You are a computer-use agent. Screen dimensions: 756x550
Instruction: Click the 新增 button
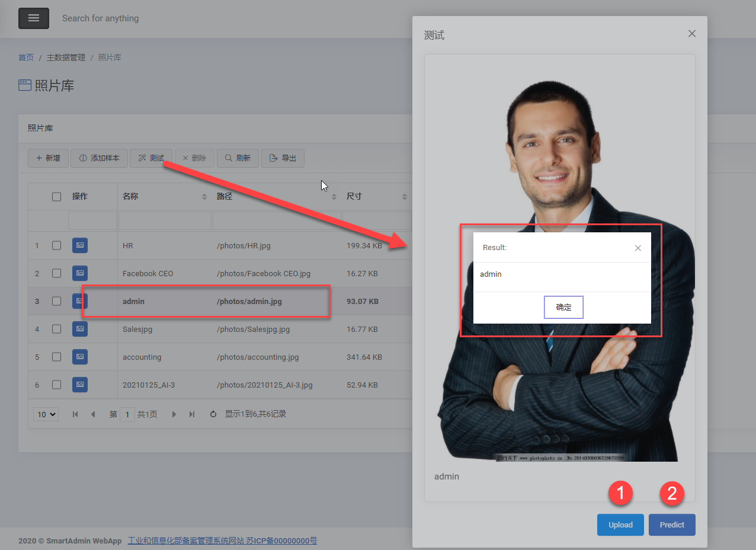coord(48,158)
